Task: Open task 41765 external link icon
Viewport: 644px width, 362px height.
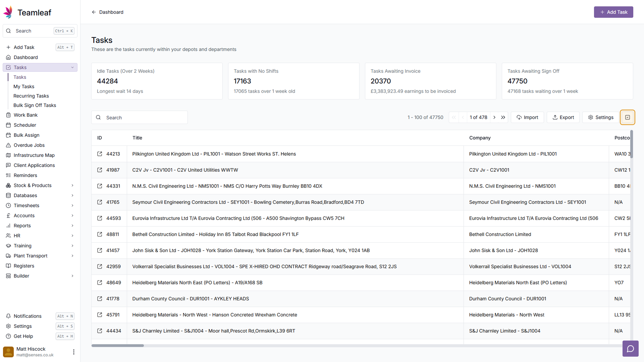Action: coord(100,202)
